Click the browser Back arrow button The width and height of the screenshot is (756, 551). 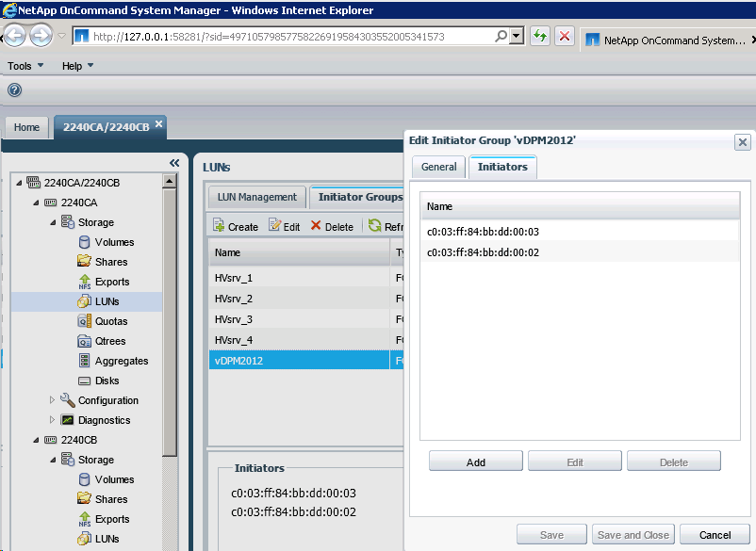(14, 36)
